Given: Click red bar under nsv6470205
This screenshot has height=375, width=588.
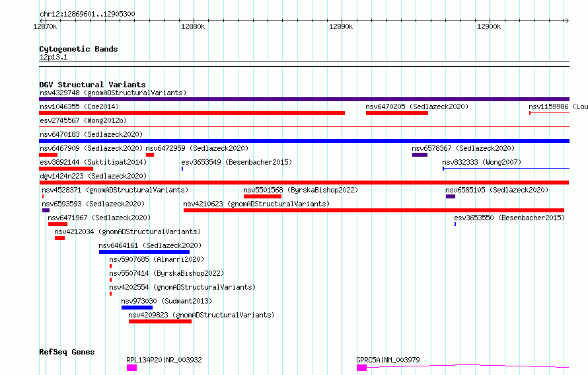Looking at the screenshot, I should coord(397,113).
